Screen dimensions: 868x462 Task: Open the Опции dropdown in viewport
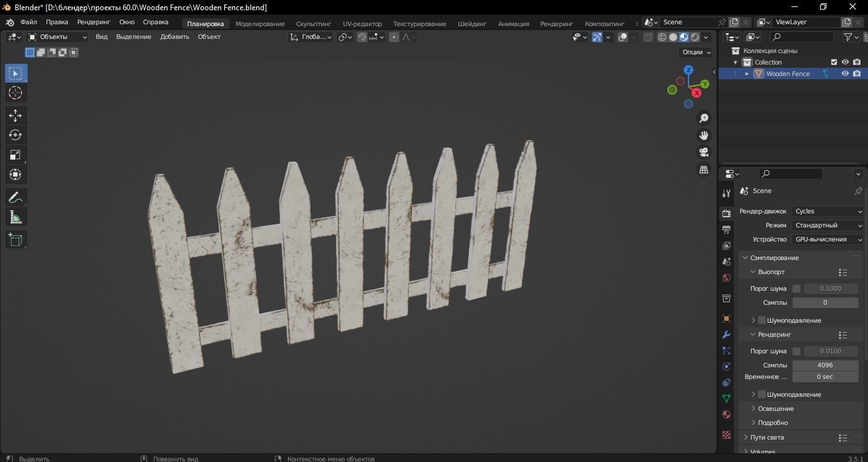pyautogui.click(x=696, y=52)
